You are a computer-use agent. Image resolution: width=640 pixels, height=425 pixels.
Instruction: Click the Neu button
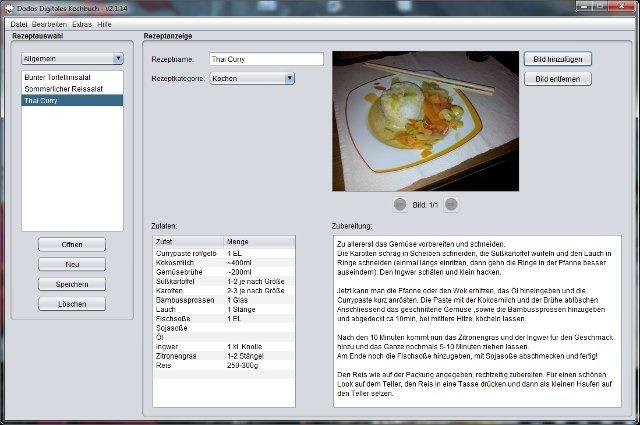(x=72, y=264)
